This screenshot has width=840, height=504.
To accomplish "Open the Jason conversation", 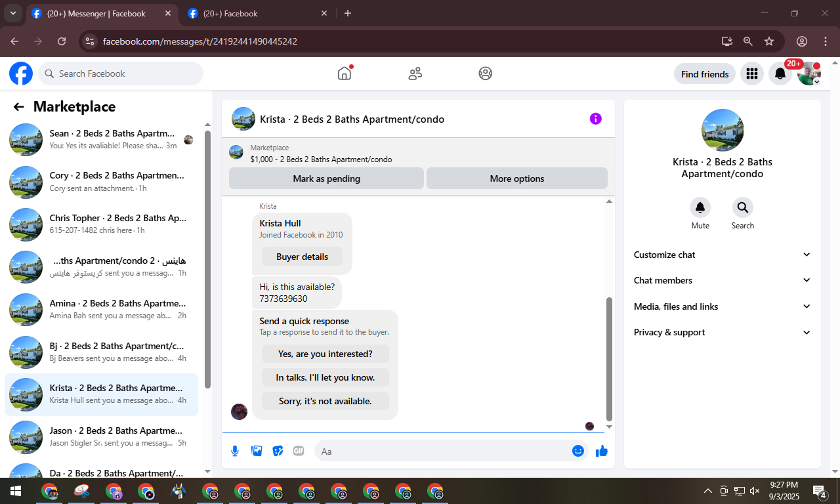I will (102, 437).
